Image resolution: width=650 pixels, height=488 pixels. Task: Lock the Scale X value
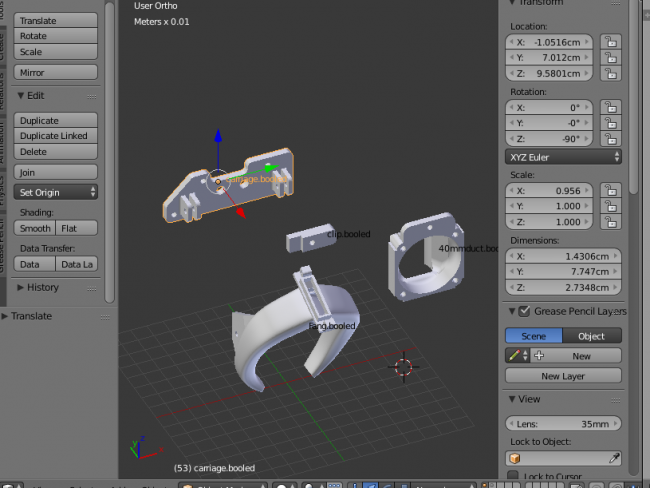coord(608,190)
